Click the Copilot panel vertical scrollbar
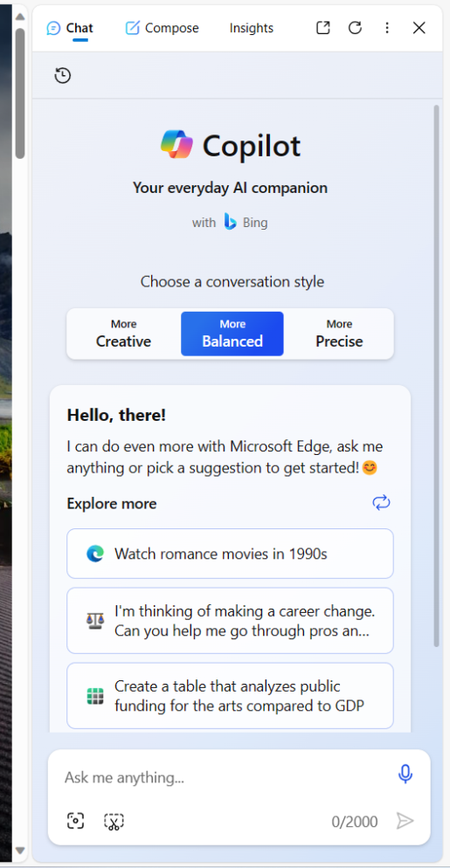Viewport: 450px width, 868px height. (x=436, y=375)
